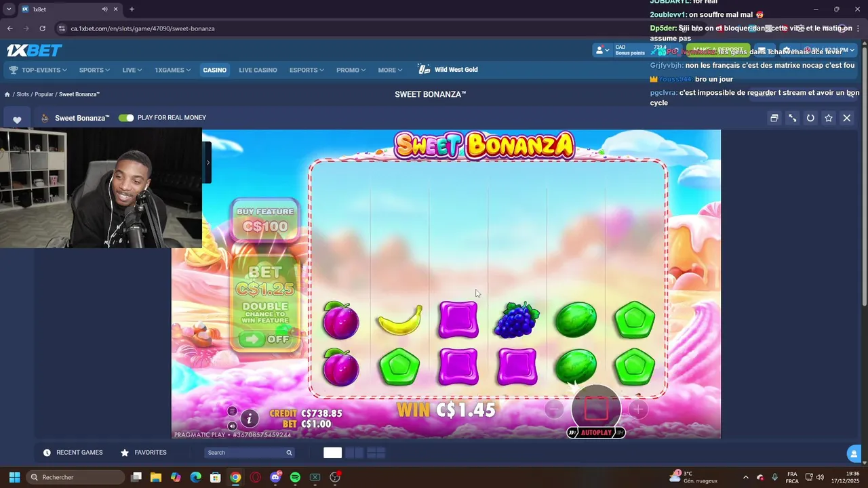Open Task View in taskbar
Viewport: 868px width, 488px height.
[x=136, y=477]
